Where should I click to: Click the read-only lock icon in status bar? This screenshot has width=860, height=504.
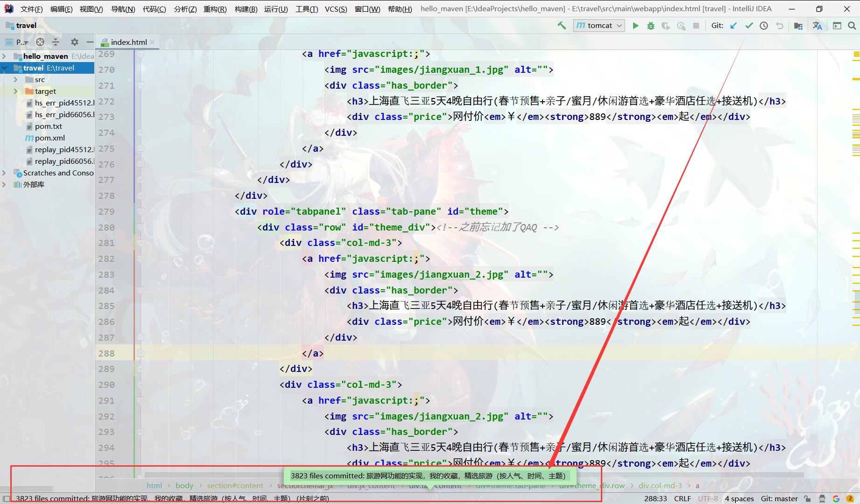807,498
